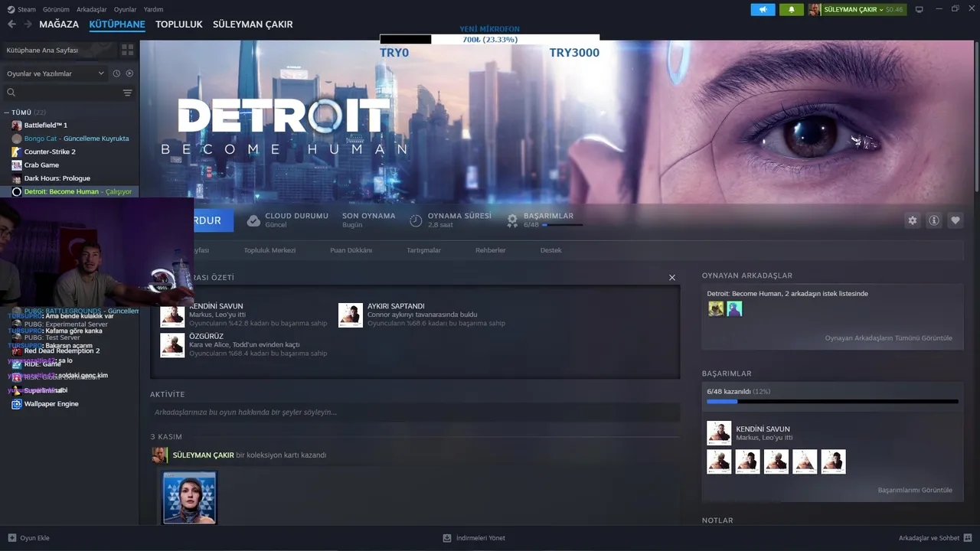Viewport: 980px width, 551px height.
Task: Open the Yardım menu
Action: pos(153,9)
